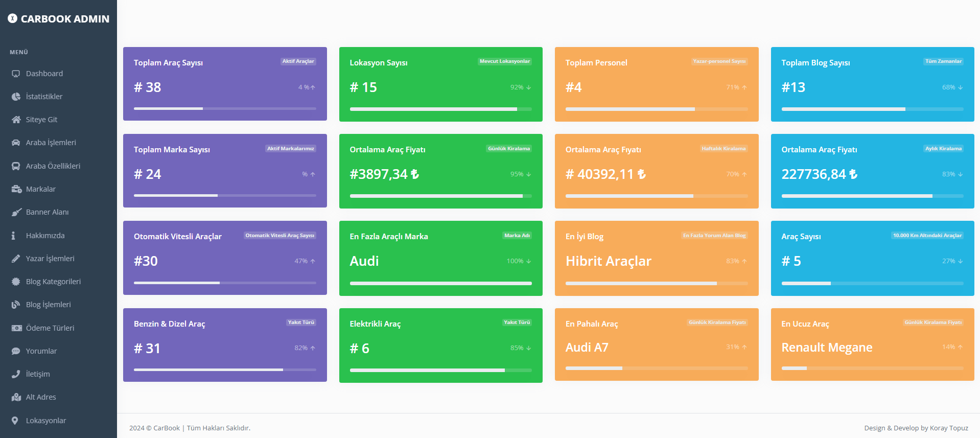Screen dimensions: 980x438
Task: Click the En Fazla Araçlı Marka card
Action: (x=440, y=258)
